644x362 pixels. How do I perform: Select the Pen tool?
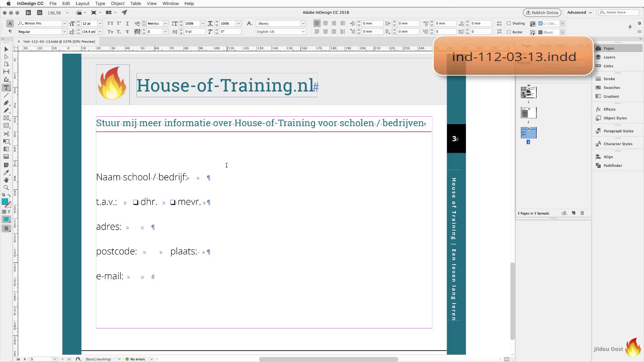coord(6,103)
